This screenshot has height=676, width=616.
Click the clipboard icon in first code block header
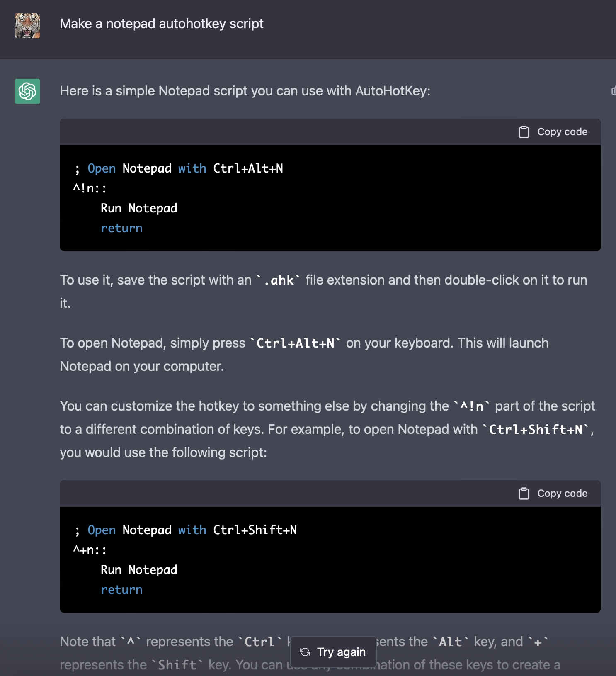click(524, 132)
